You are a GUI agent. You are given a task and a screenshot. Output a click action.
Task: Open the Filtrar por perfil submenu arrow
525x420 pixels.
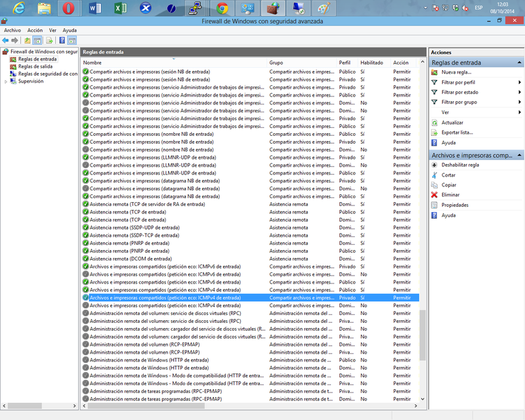pyautogui.click(x=519, y=83)
